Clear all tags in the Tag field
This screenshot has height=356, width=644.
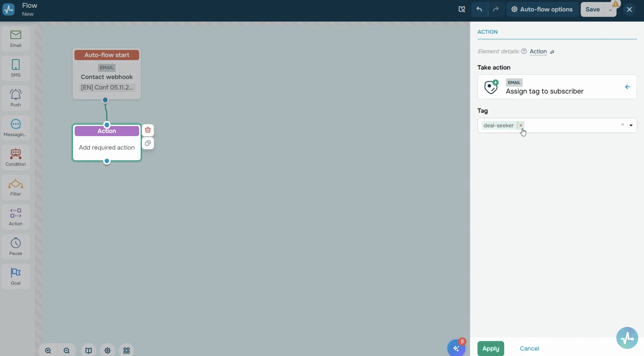click(x=622, y=125)
